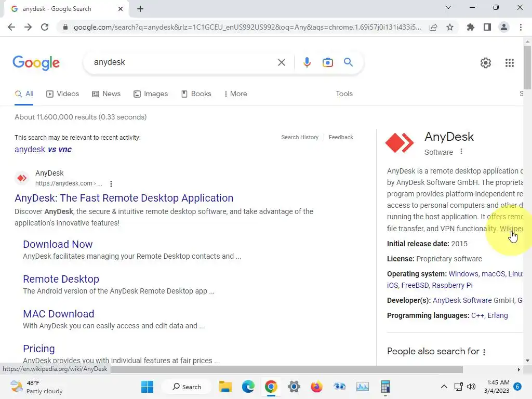
Task: Click the browser back arrow
Action: click(x=11, y=27)
